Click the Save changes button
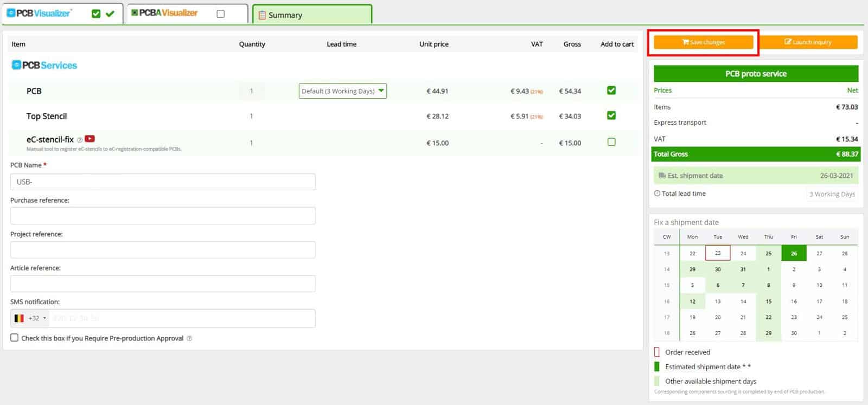Screen dimensions: 868x405 (x=703, y=42)
